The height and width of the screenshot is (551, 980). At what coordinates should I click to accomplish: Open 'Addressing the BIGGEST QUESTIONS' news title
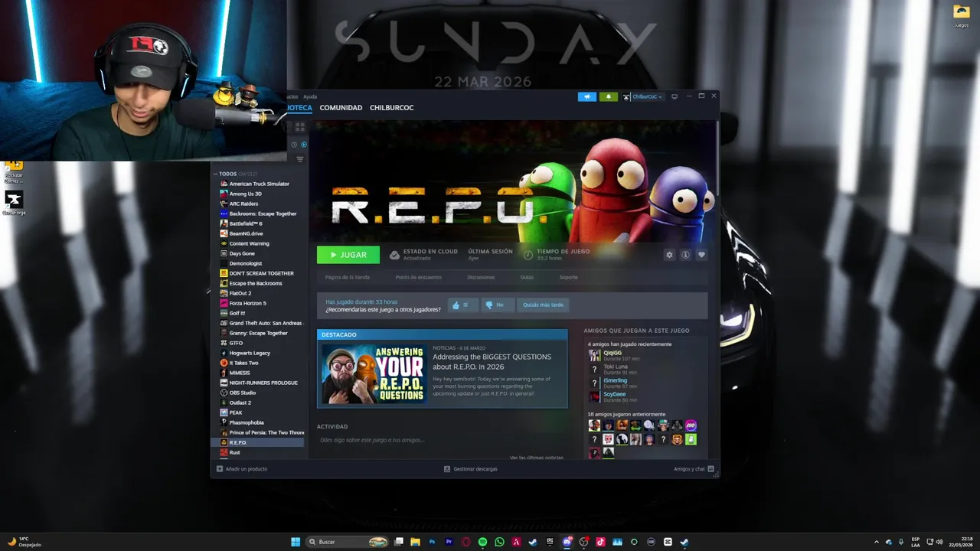click(x=492, y=361)
